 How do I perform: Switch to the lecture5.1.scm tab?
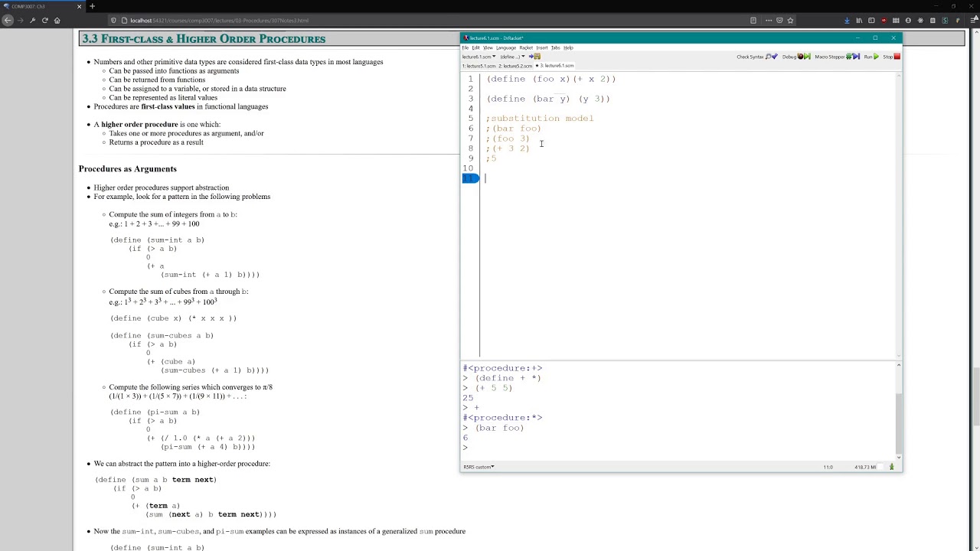pyautogui.click(x=479, y=66)
